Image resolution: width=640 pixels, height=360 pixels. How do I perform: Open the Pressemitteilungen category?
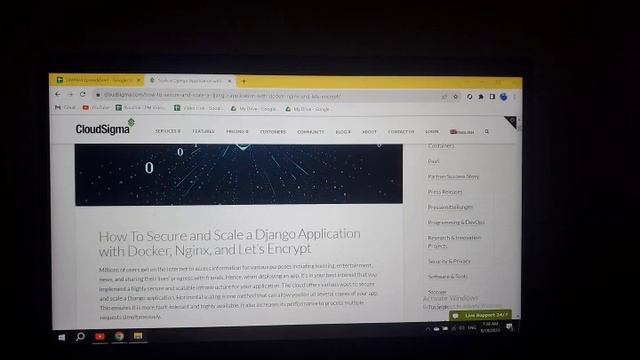[x=450, y=207]
